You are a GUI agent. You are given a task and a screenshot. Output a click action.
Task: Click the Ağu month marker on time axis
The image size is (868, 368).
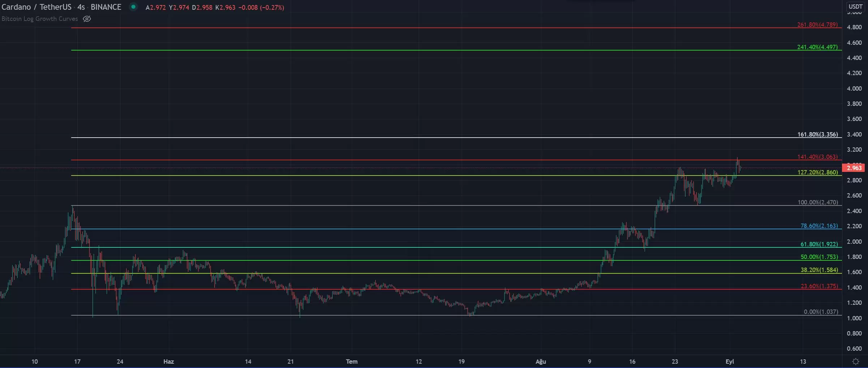click(x=541, y=361)
